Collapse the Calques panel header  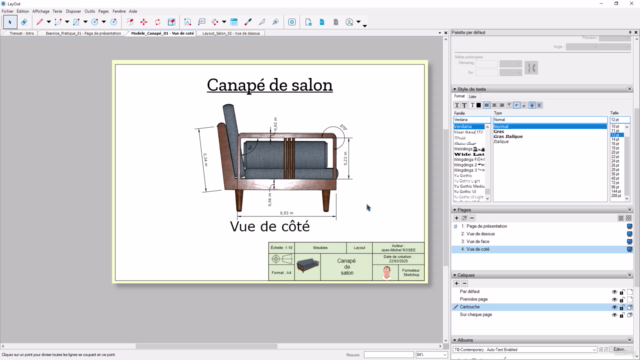[x=455, y=275]
